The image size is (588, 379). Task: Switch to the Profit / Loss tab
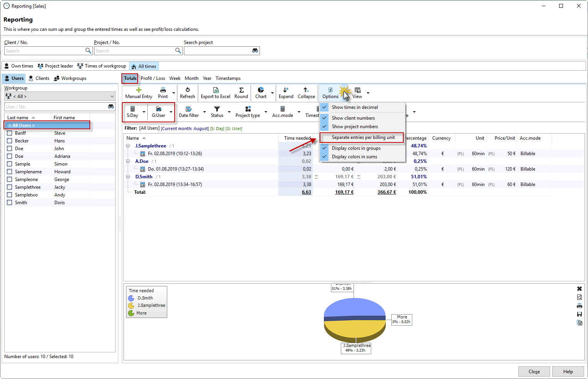153,78
